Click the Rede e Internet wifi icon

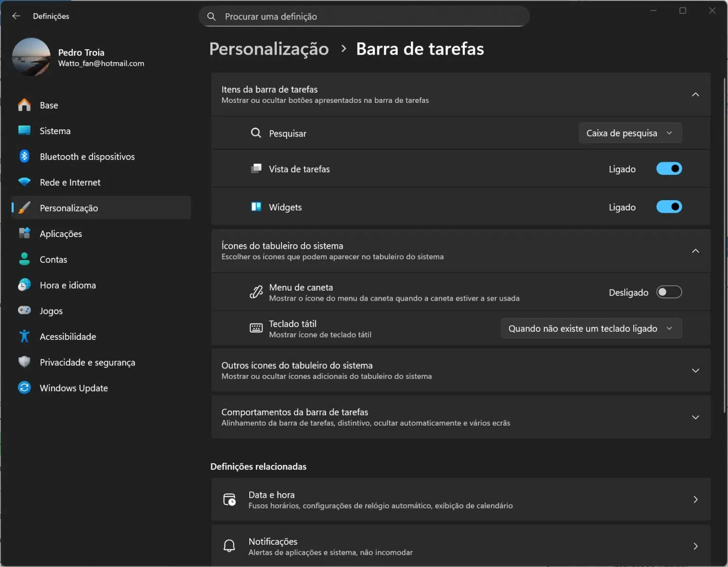24,182
